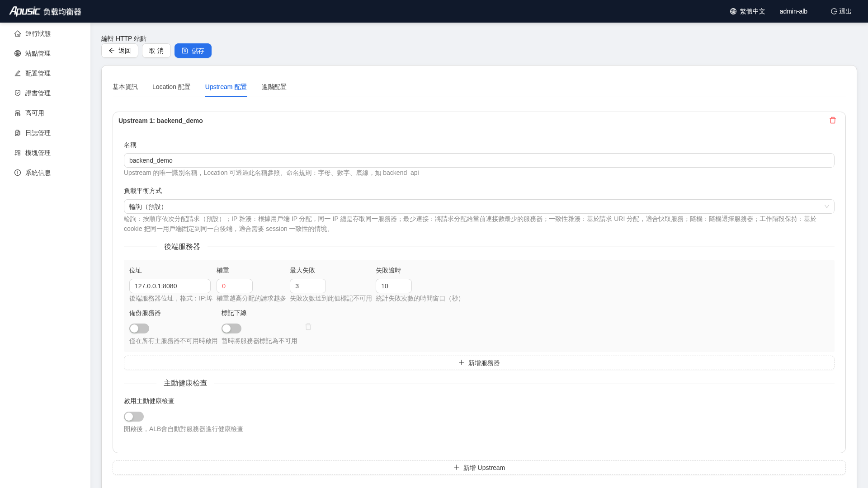Click the globe icon beside 站點管理
868x488 pixels.
tap(18, 53)
